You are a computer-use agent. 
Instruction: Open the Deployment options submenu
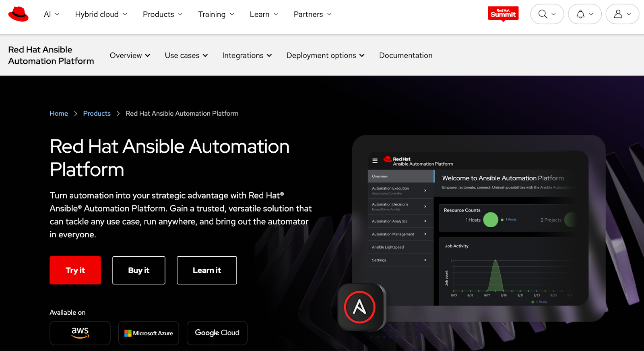click(x=325, y=55)
